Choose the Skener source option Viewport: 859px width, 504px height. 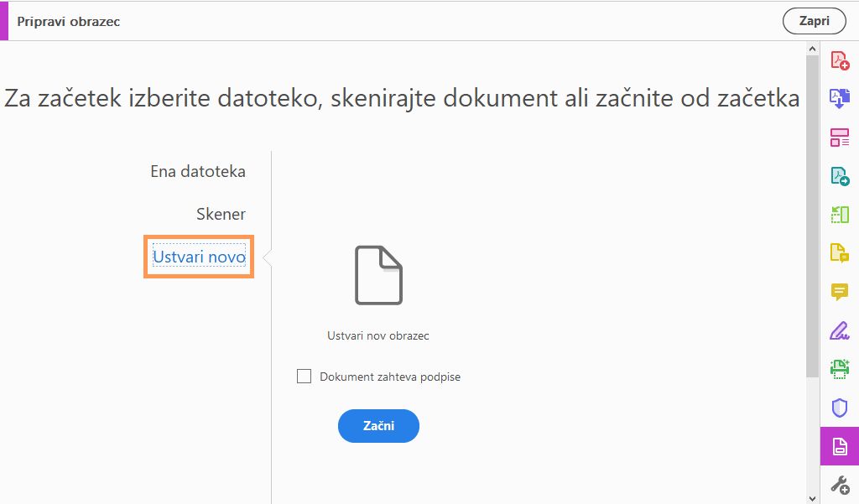coord(221,214)
